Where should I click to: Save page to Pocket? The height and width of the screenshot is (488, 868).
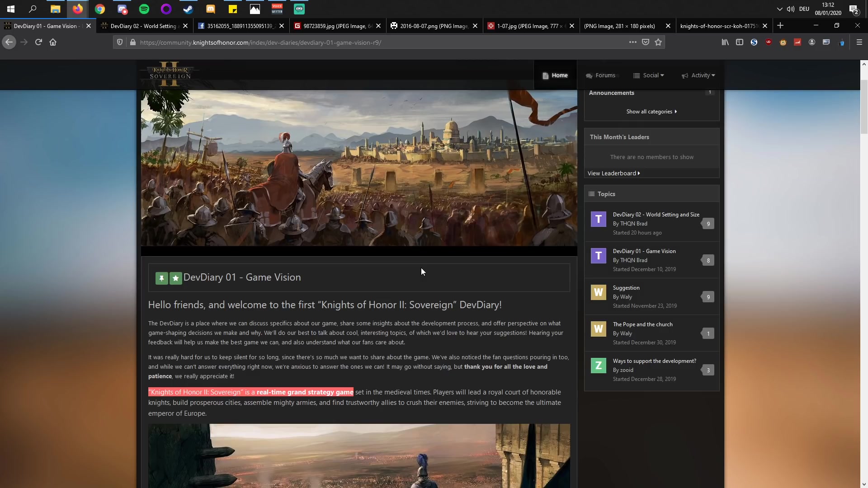[646, 42]
